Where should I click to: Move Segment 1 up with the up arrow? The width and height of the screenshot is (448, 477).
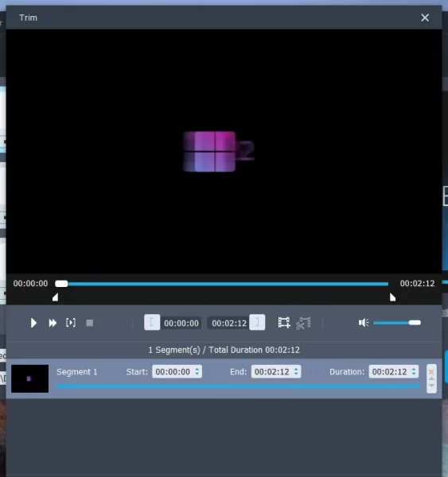(x=431, y=379)
